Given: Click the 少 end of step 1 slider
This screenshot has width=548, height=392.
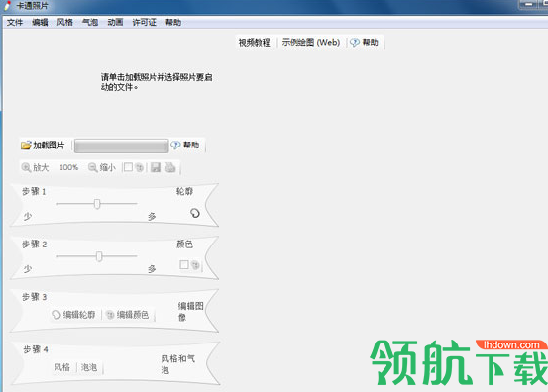Looking at the screenshot, I should click(28, 217).
